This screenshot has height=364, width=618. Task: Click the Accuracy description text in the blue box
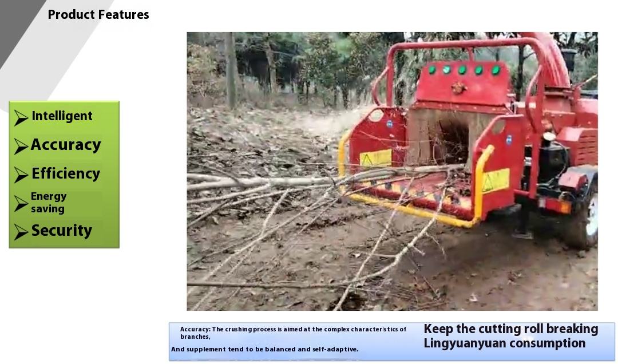(x=293, y=333)
